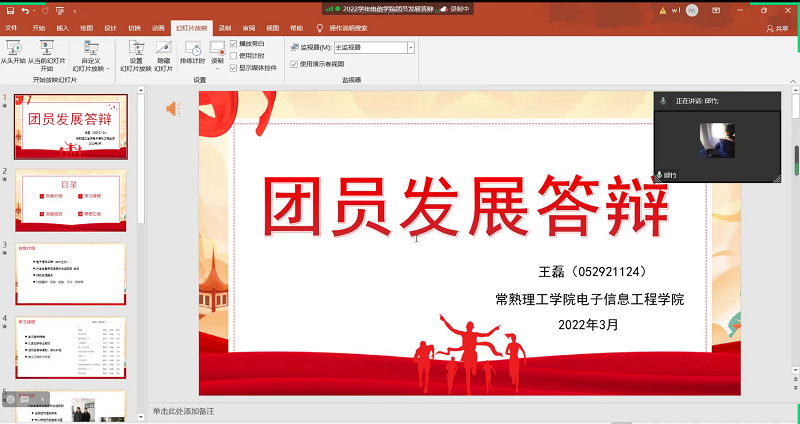
Task: Click the slide editor scroll up arrow
Action: (795, 90)
